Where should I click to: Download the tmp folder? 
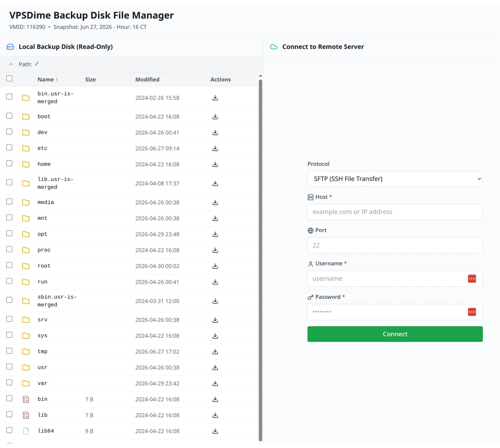215,352
